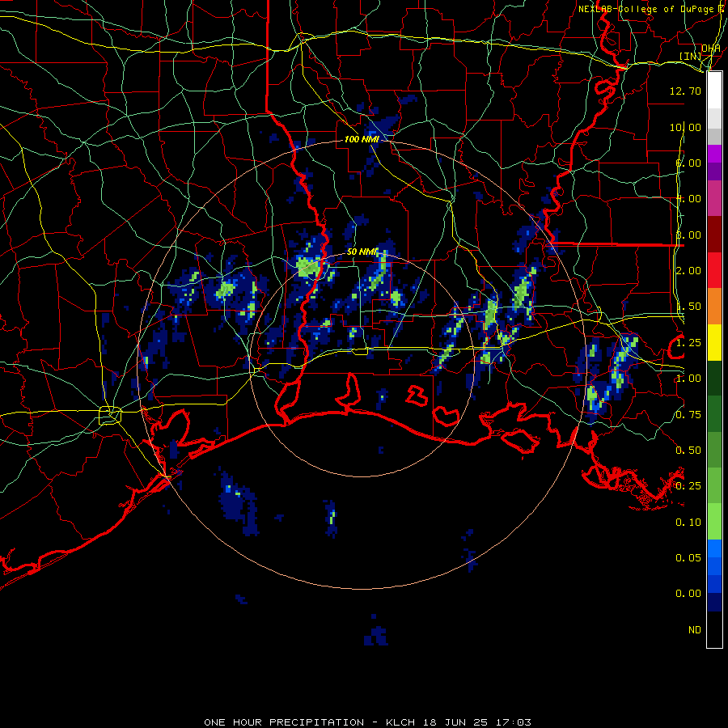Click the 1.00 legend value

point(688,379)
